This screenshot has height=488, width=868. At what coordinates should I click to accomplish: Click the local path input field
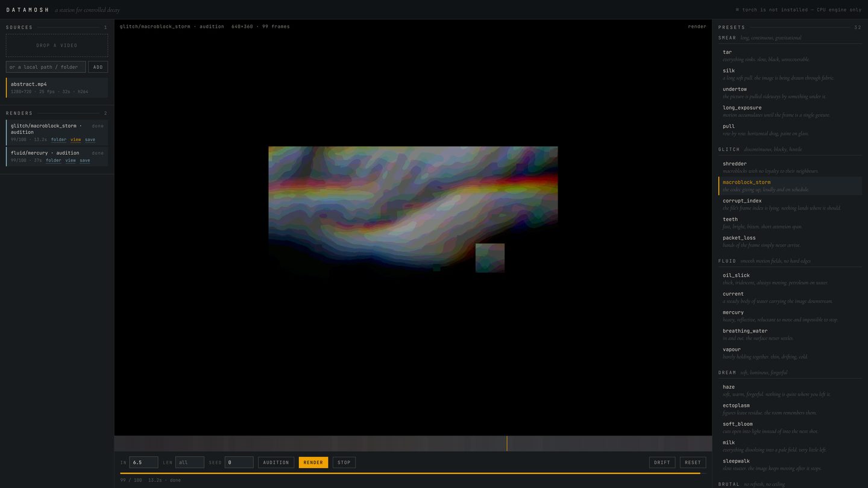point(46,67)
